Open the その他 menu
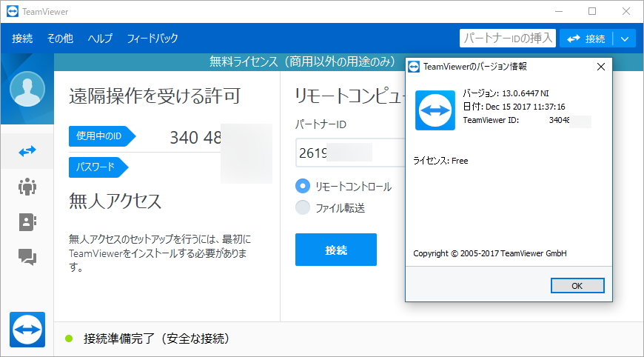The width and height of the screenshot is (644, 357). coord(60,39)
